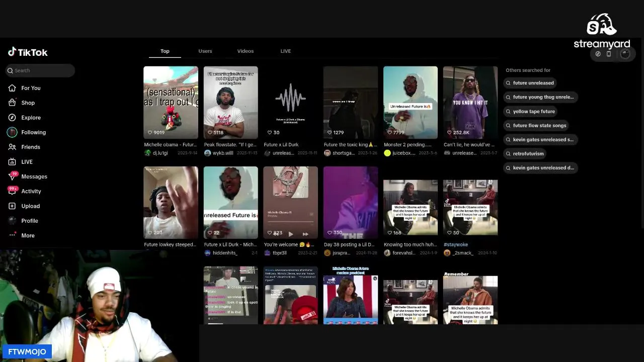This screenshot has width=644, height=362.
Task: Open the Following feed
Action: [x=27, y=132]
